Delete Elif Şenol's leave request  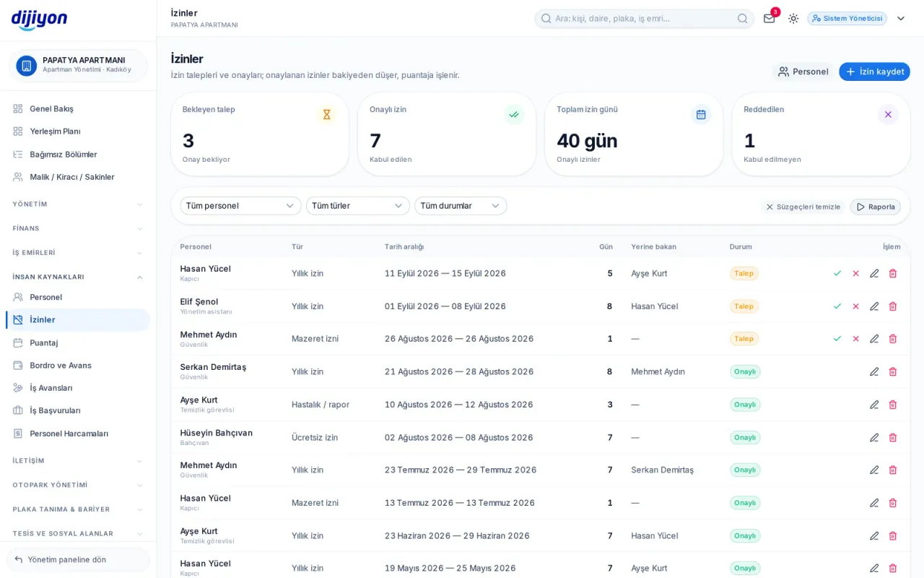point(893,306)
